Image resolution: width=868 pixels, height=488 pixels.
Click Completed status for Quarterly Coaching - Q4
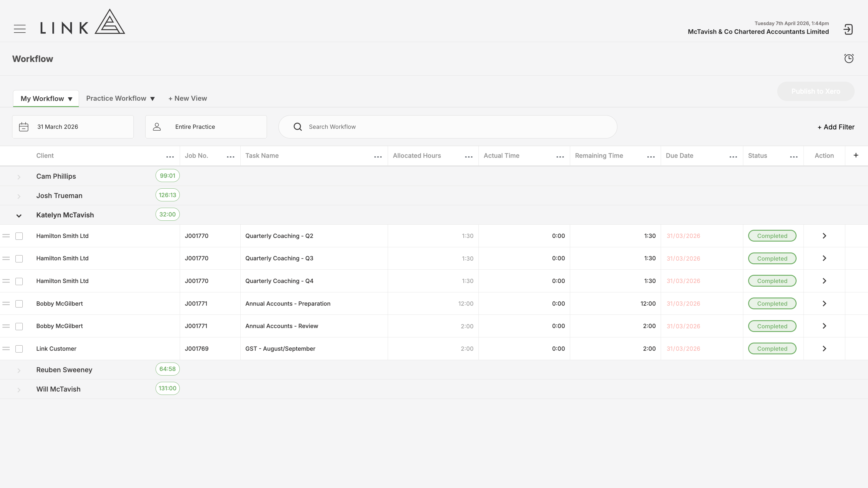coord(772,281)
